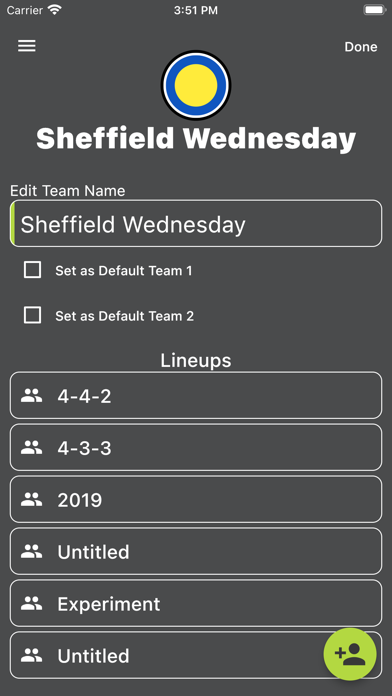Viewport: 392px width, 696px height.
Task: Check Set as Default Team 1
Action: tap(32, 270)
